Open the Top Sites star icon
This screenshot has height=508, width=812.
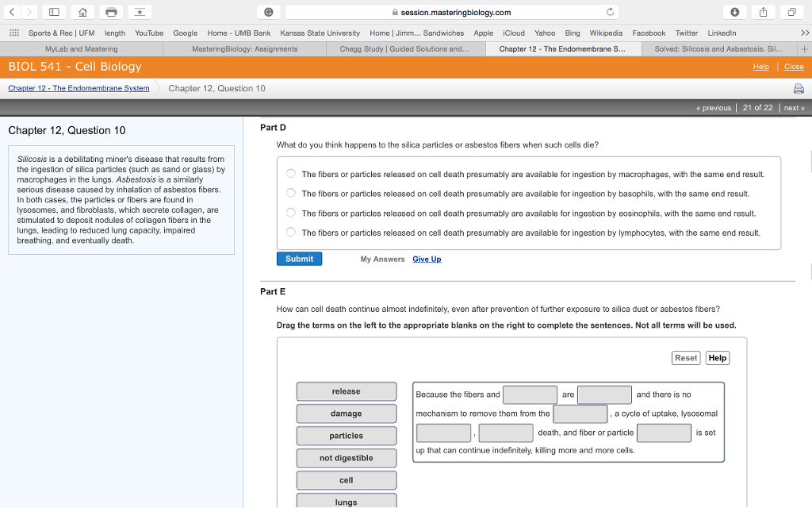click(x=139, y=12)
